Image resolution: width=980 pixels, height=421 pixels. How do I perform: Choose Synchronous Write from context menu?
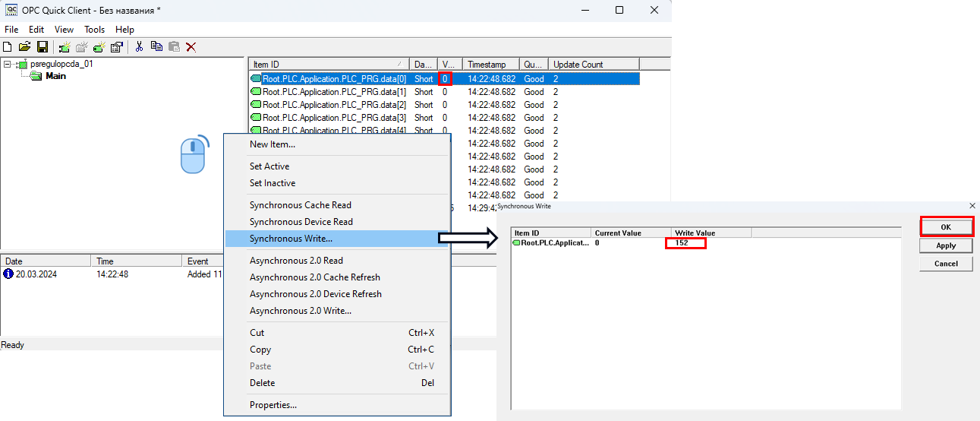point(291,239)
